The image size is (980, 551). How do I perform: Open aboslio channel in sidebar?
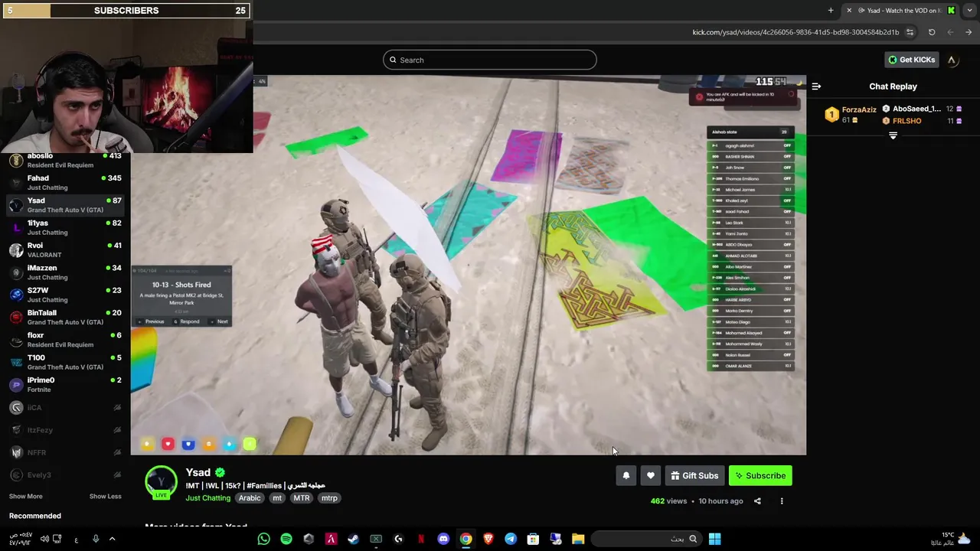click(65, 160)
